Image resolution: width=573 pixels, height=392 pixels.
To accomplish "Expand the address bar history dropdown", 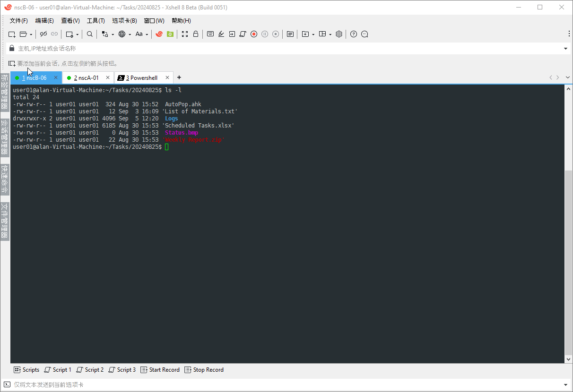I will [565, 49].
